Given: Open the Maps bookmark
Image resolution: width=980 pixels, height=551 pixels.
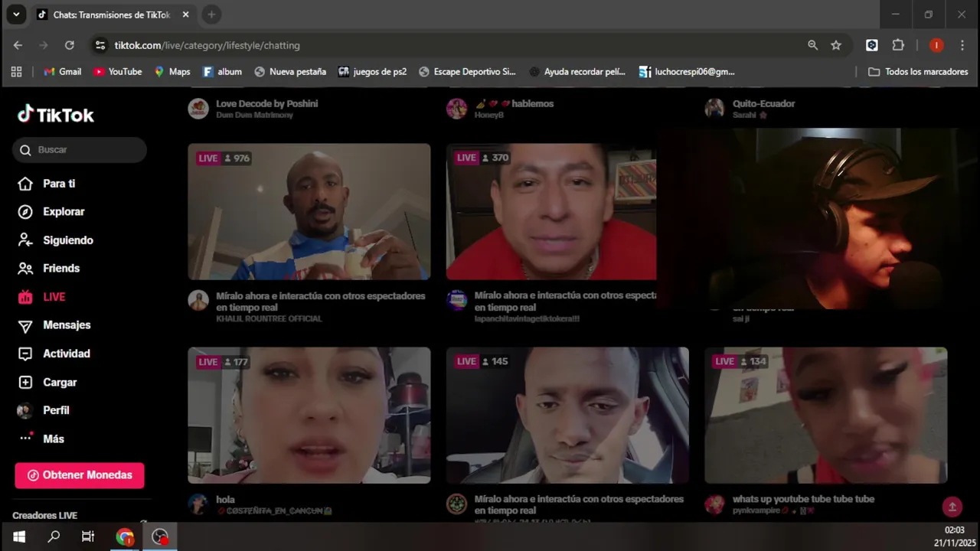Looking at the screenshot, I should pyautogui.click(x=172, y=72).
